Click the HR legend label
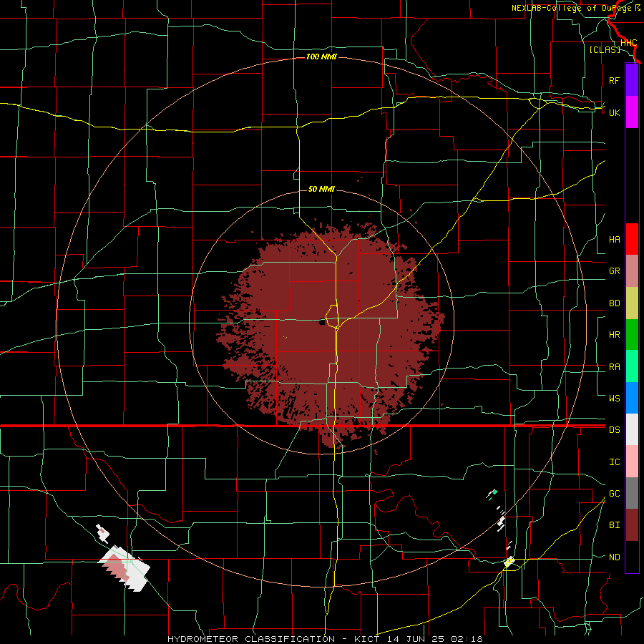 (614, 335)
